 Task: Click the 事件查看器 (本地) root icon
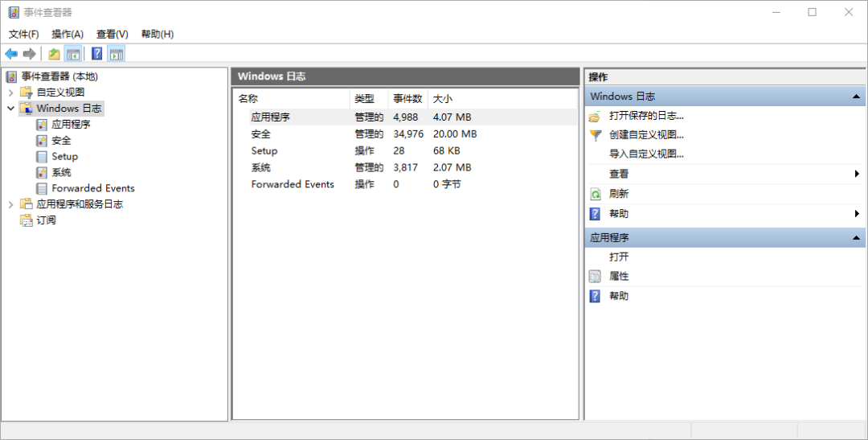click(x=11, y=76)
